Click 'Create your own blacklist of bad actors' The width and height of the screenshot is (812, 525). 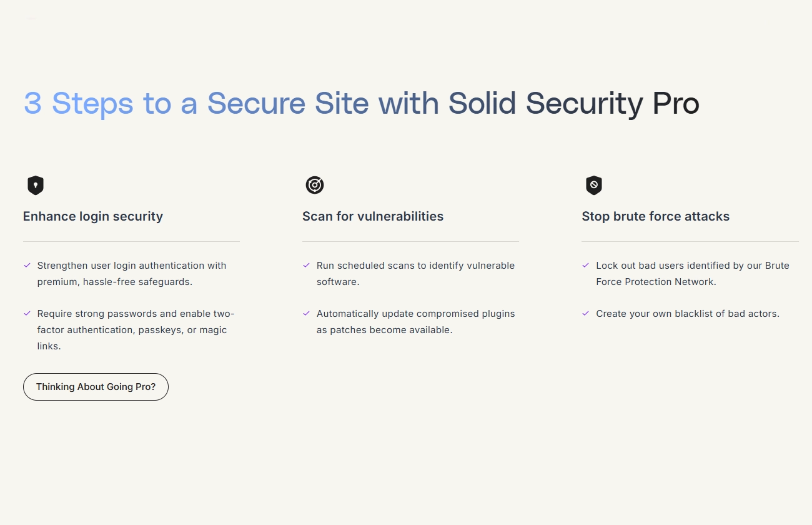coord(688,314)
